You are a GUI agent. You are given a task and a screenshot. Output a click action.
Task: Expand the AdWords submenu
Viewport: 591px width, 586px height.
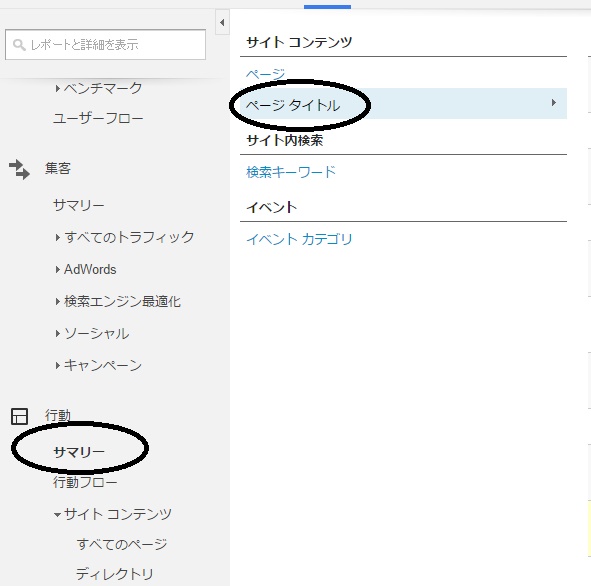click(57, 269)
